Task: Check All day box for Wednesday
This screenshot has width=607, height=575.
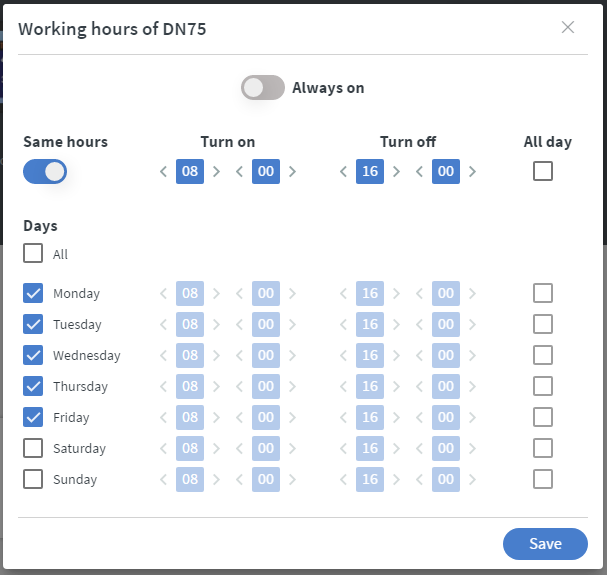Action: pos(542,355)
